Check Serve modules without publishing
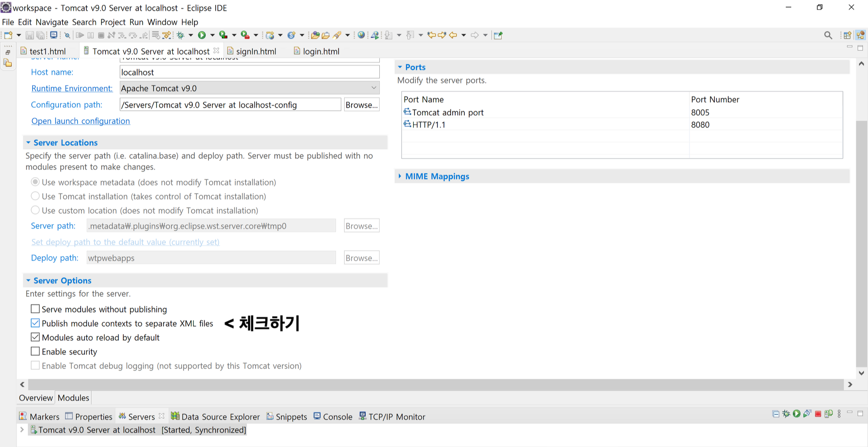The width and height of the screenshot is (868, 447). click(35, 309)
